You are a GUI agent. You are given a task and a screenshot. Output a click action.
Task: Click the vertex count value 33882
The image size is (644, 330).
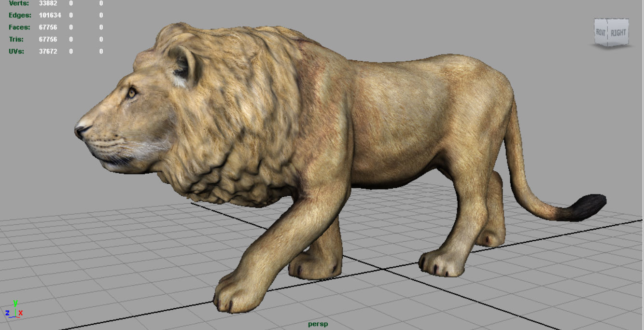(48, 3)
